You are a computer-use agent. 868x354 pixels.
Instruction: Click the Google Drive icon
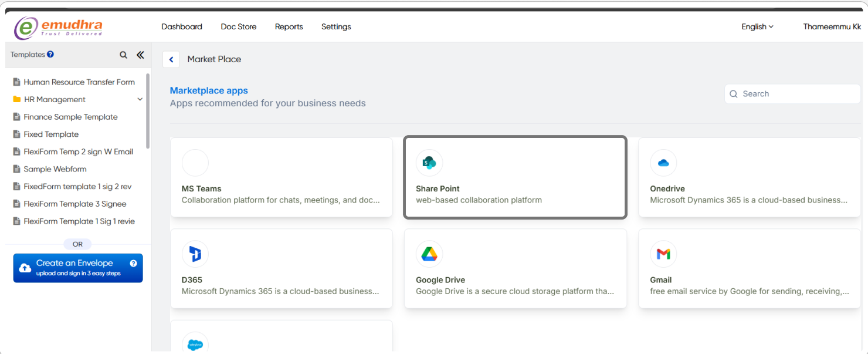429,254
